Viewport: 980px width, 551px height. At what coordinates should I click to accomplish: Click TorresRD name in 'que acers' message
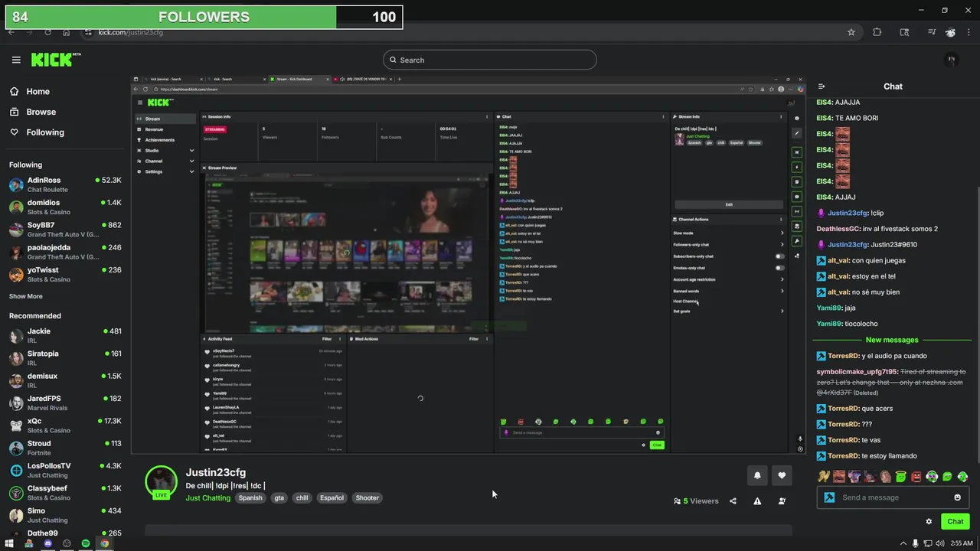(843, 409)
